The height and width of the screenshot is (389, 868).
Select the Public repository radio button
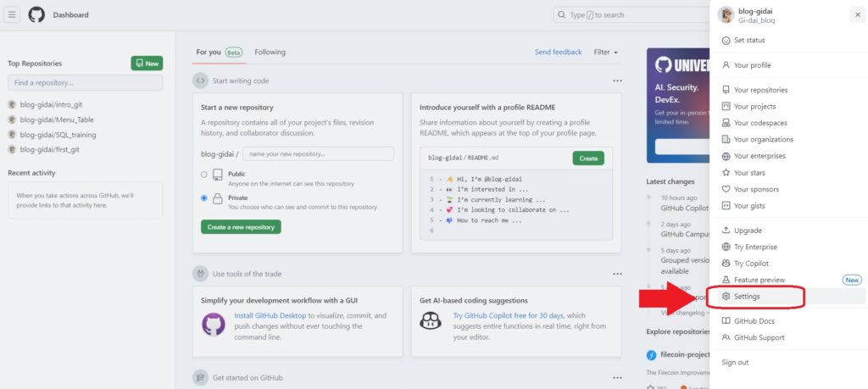[x=204, y=174]
